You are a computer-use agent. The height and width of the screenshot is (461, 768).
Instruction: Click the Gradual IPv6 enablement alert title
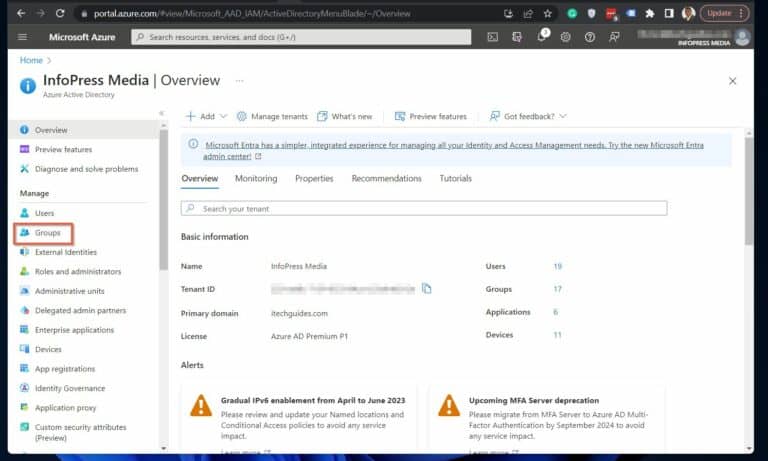[x=313, y=400]
